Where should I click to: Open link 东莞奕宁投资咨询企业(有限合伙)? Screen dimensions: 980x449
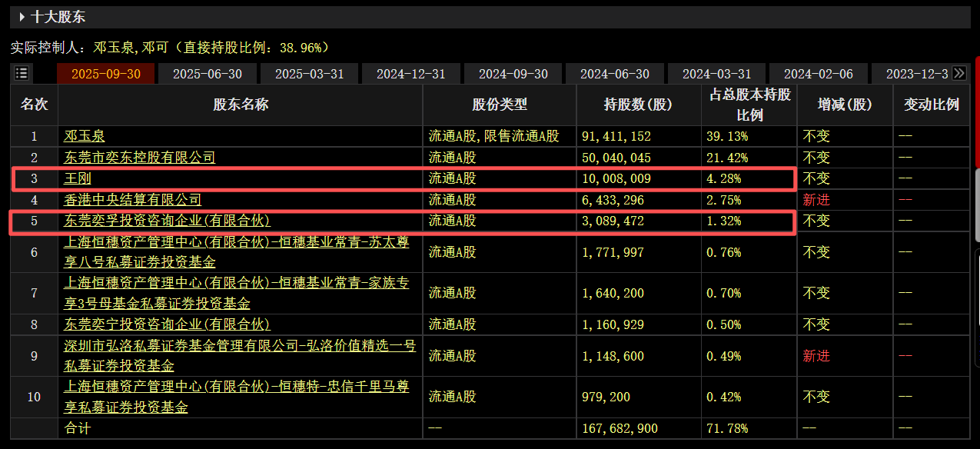167,324
